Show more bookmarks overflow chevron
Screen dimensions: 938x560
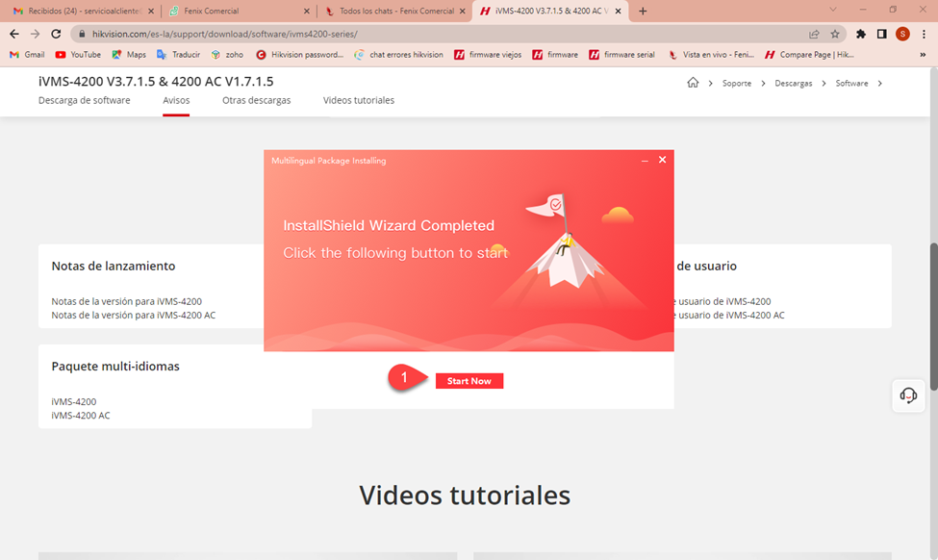[x=923, y=55]
